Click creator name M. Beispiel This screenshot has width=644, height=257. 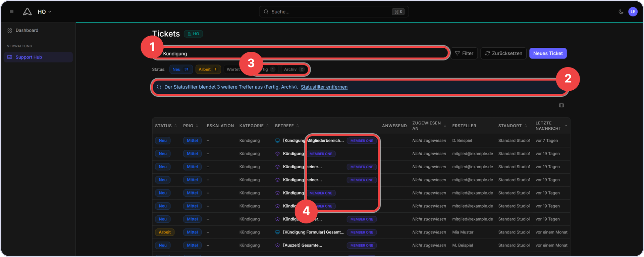[463, 246]
